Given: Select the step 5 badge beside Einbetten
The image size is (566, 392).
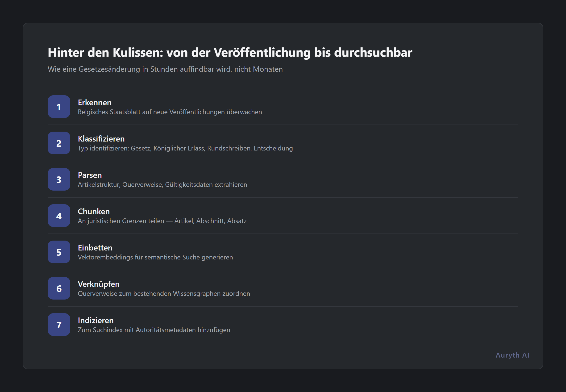Looking at the screenshot, I should 59,252.
